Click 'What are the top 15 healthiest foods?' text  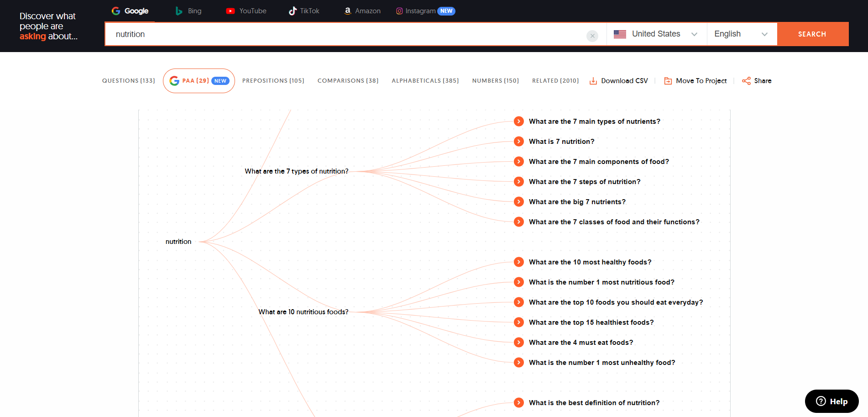pyautogui.click(x=591, y=322)
